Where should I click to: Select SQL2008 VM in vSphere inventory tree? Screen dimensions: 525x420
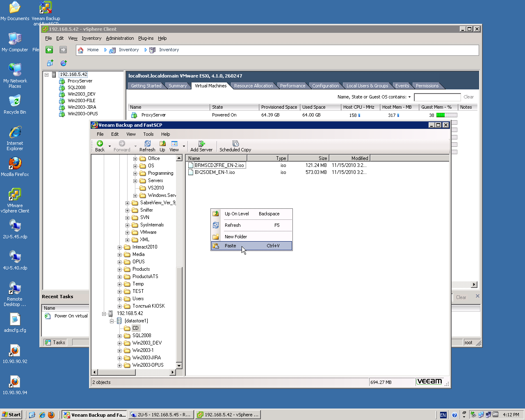pyautogui.click(x=77, y=87)
